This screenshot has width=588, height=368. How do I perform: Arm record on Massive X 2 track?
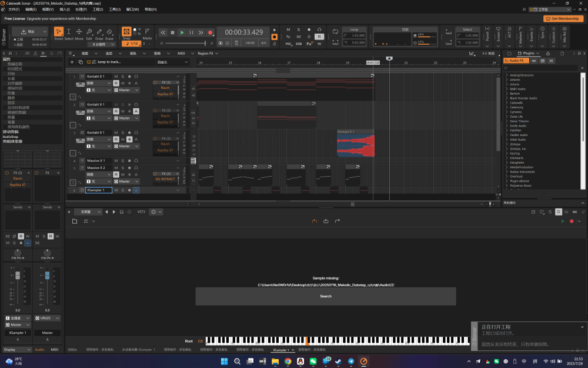coord(129,168)
